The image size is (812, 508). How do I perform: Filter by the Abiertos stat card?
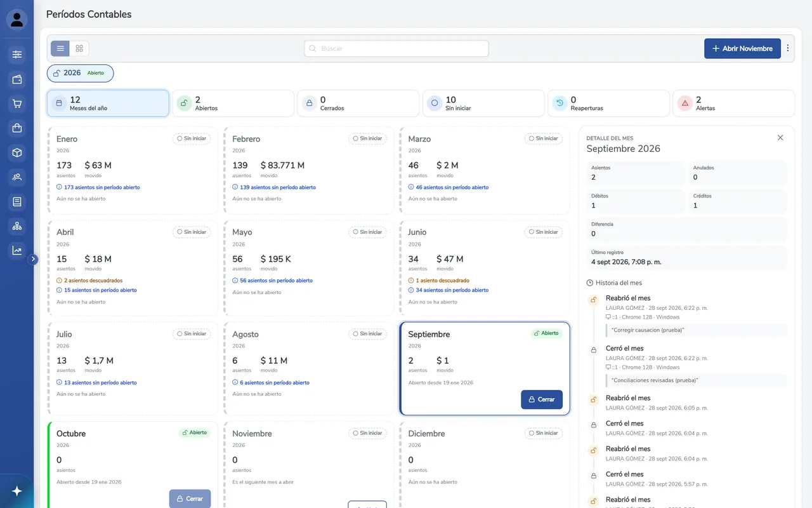point(233,104)
